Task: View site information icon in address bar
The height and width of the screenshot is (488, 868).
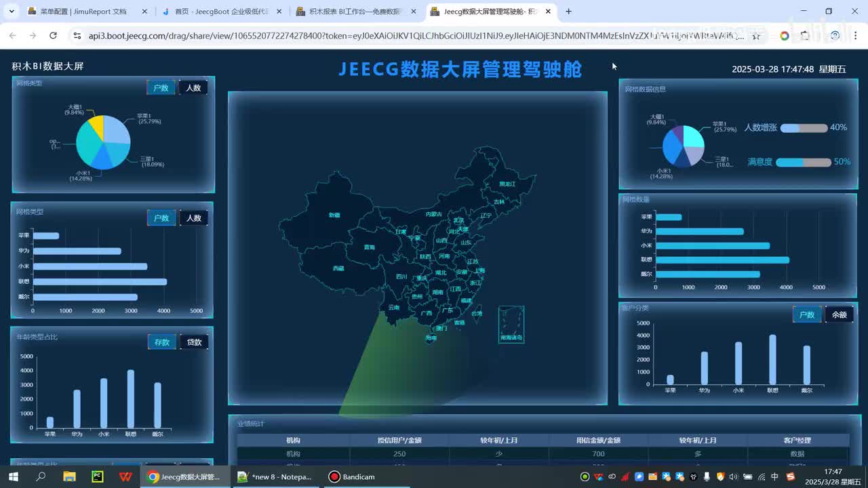Action: [x=77, y=35]
